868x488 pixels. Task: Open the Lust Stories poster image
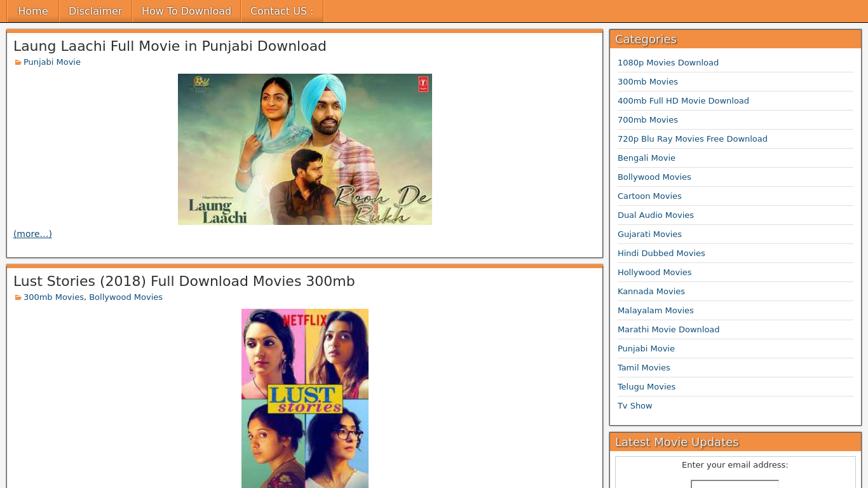[x=305, y=398]
